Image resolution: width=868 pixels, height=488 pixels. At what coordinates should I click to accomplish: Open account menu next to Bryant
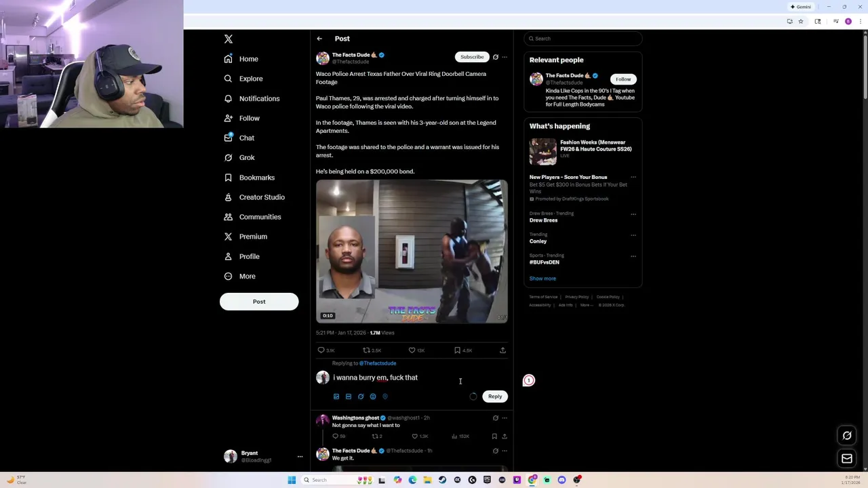[300, 457]
